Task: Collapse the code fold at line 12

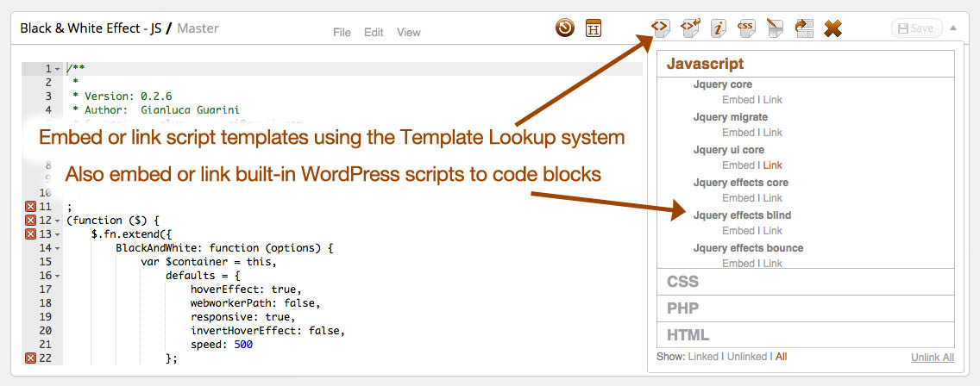Action: click(57, 221)
